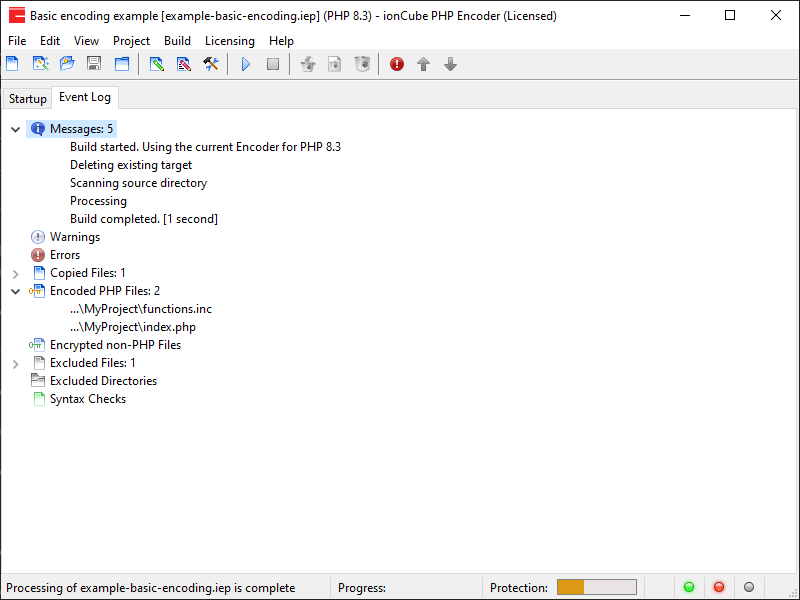Launch the new project wizard wand icon

(x=40, y=64)
